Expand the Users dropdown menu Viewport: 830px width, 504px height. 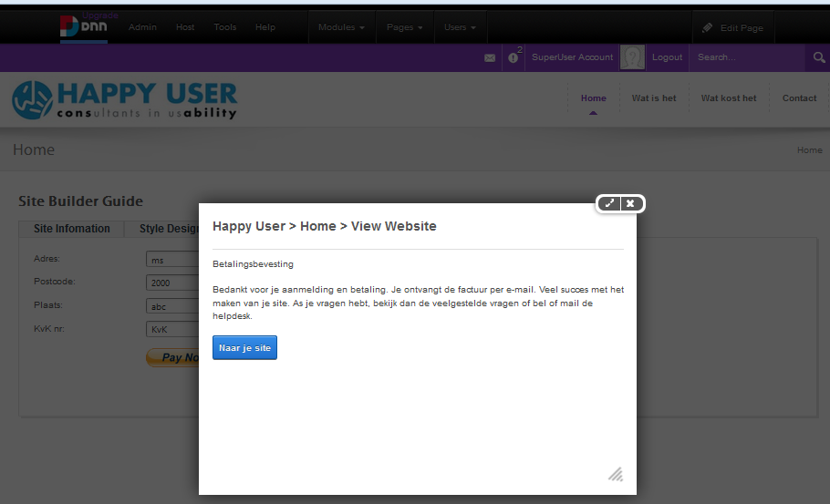460,27
